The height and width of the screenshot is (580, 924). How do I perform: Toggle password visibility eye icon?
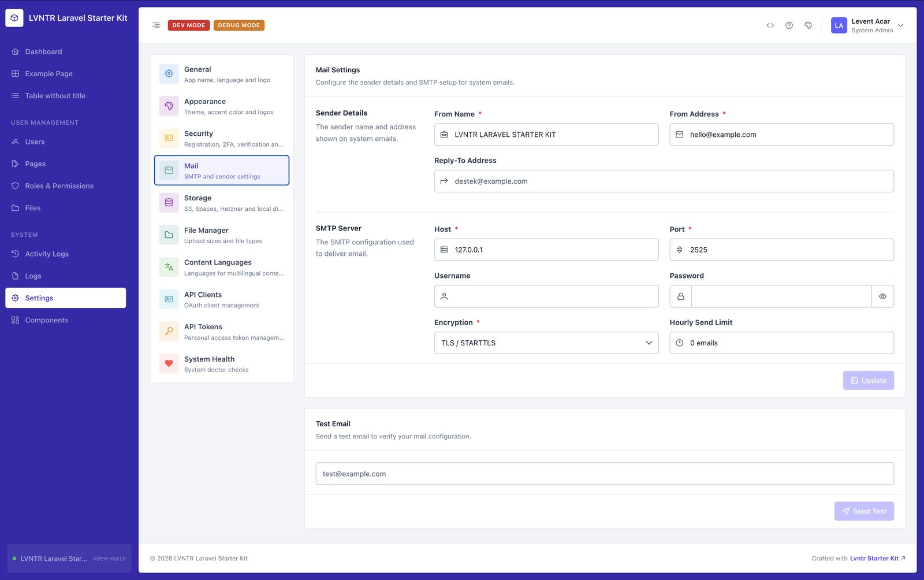882,296
